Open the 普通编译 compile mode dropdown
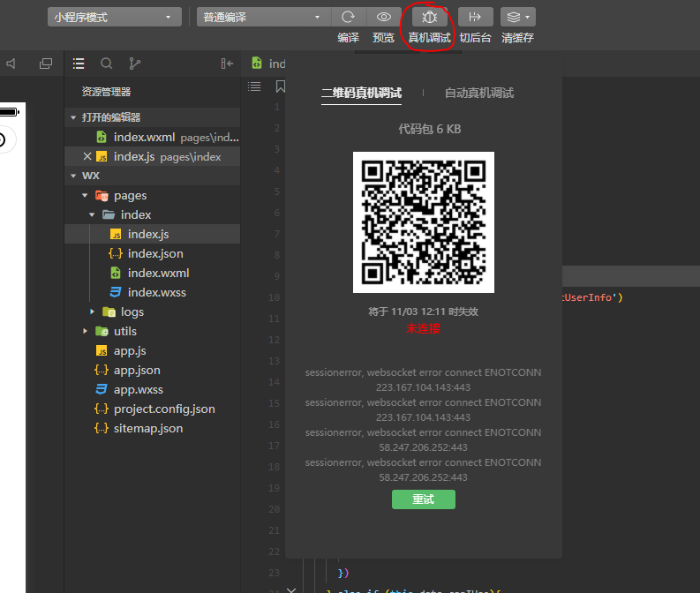Viewport: 700px width, 593px height. 263,17
